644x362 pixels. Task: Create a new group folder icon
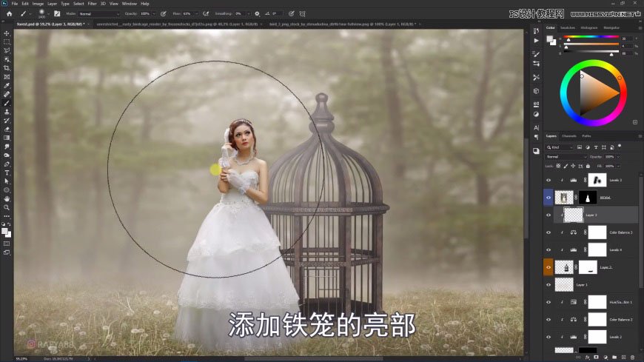(x=614, y=358)
